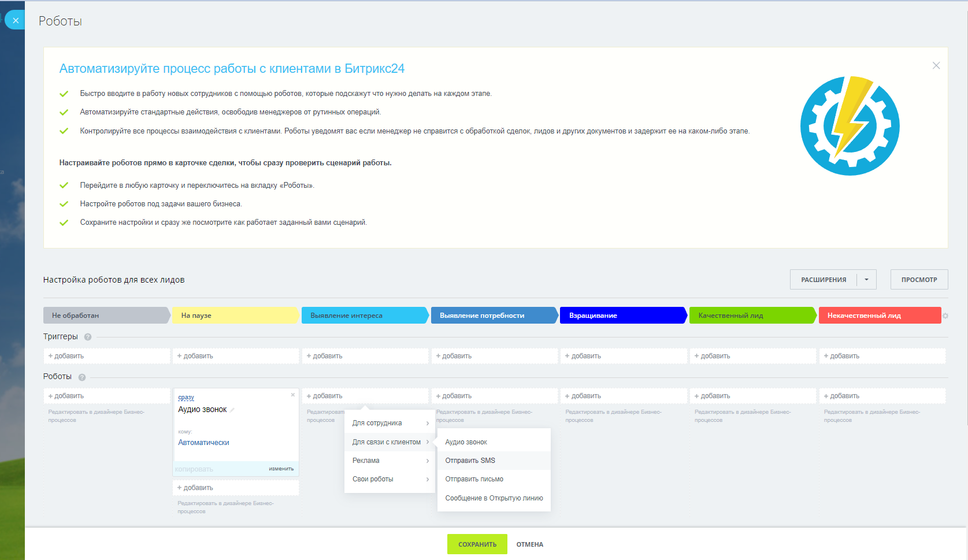Select the grey Не обработан stage header

[107, 316]
